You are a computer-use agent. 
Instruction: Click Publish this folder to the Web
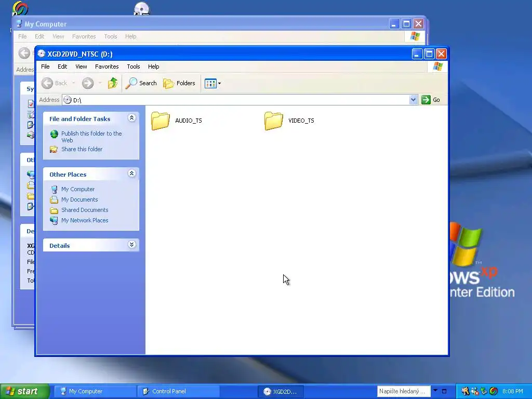click(91, 137)
